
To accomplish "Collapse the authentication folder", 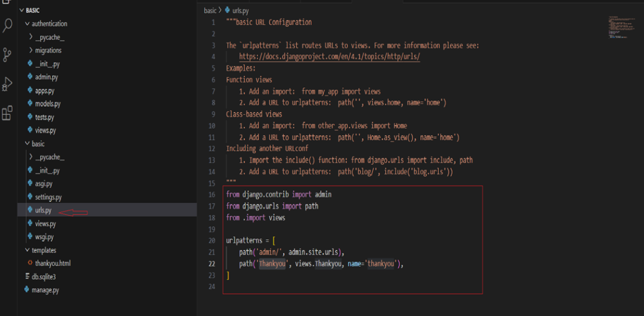I will pos(26,24).
